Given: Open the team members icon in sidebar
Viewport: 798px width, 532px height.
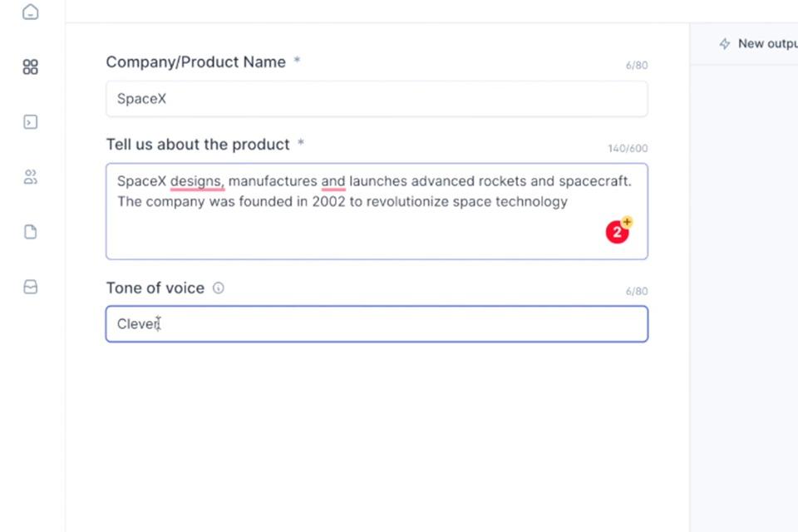Looking at the screenshot, I should coord(31,177).
